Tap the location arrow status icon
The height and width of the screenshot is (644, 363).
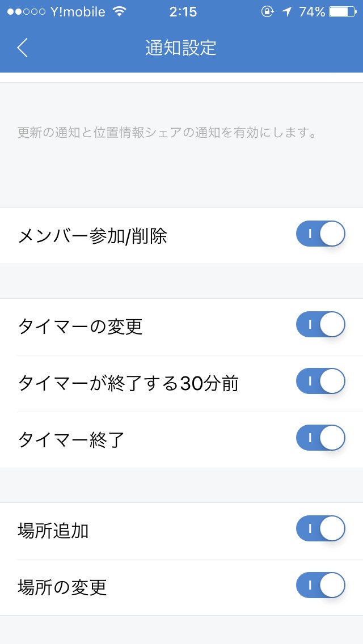(x=287, y=12)
